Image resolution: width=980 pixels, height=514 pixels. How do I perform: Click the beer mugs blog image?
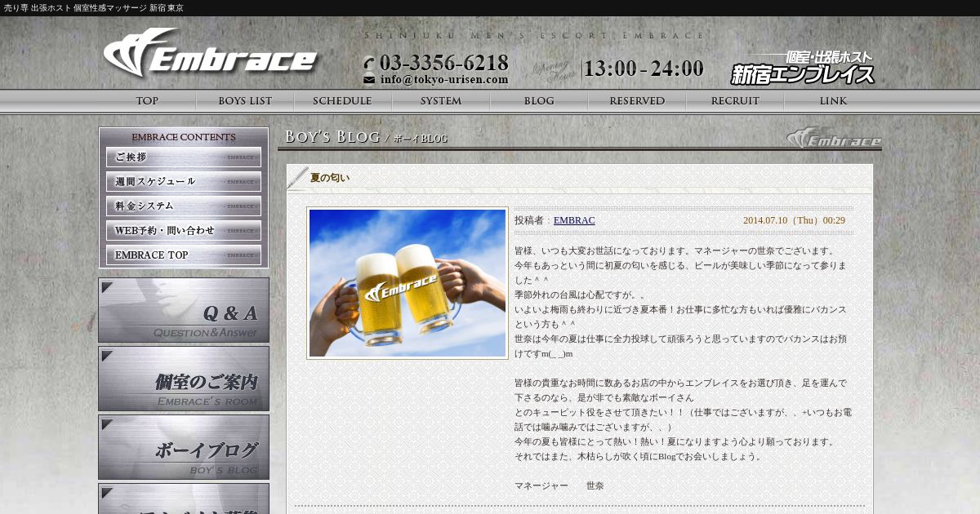pos(408,283)
